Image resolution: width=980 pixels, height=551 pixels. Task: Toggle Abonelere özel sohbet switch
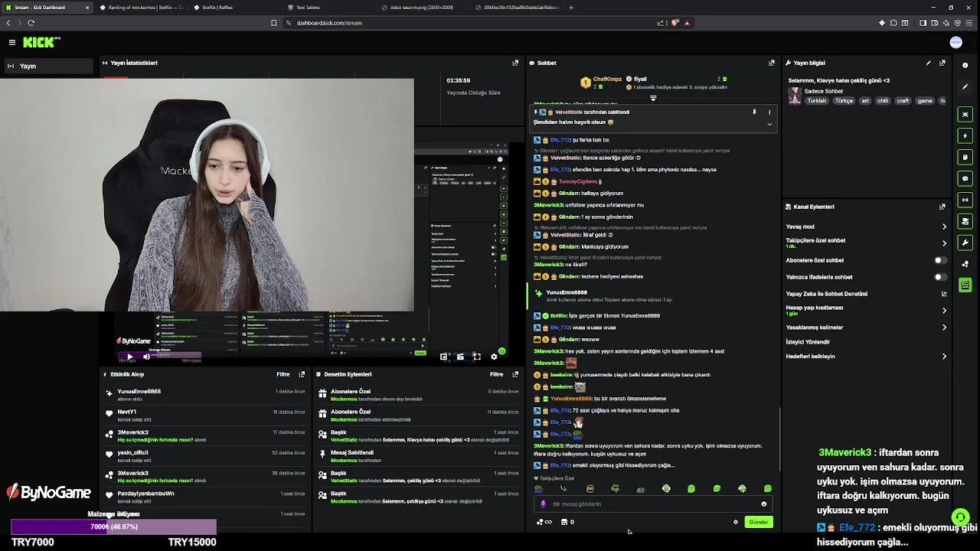click(x=939, y=260)
